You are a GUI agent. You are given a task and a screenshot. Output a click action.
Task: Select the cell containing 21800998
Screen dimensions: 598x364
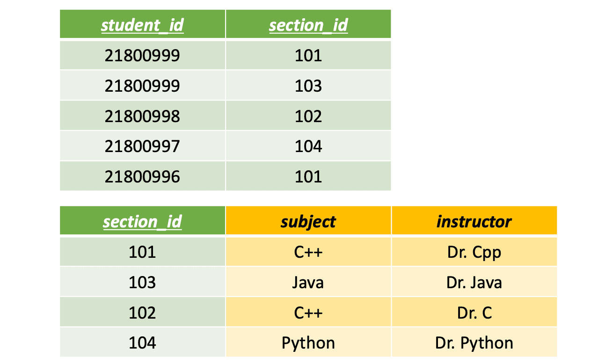(142, 116)
